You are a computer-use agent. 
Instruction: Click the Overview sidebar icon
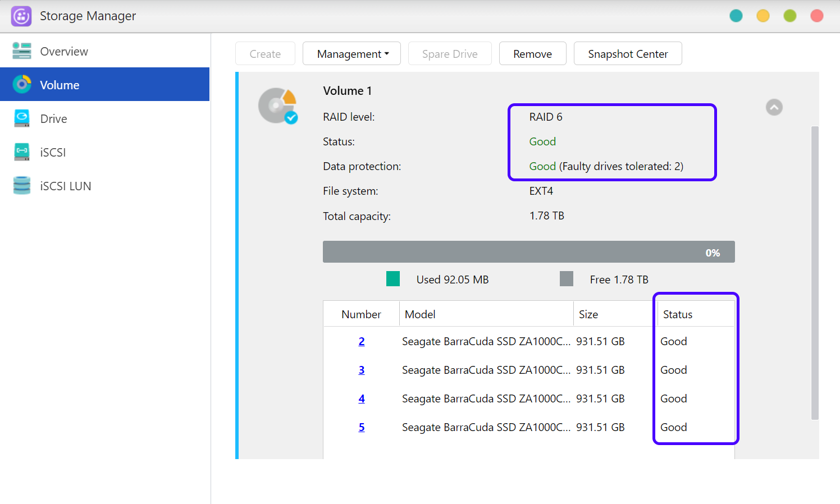(22, 51)
